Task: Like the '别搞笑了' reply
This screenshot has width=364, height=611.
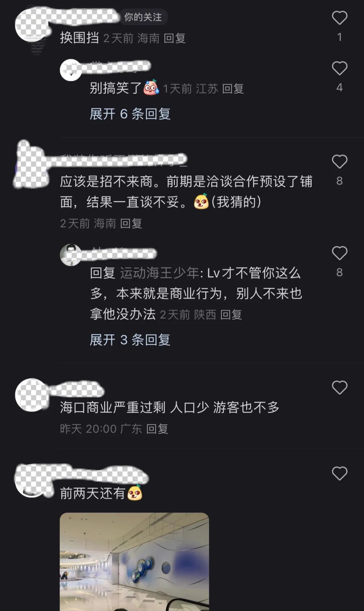Action: 339,68
